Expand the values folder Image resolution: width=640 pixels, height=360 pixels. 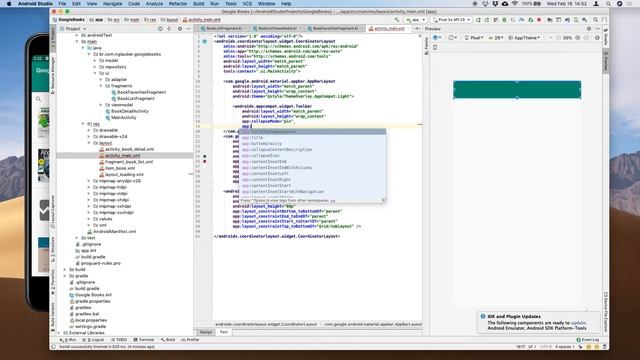[x=89, y=219]
